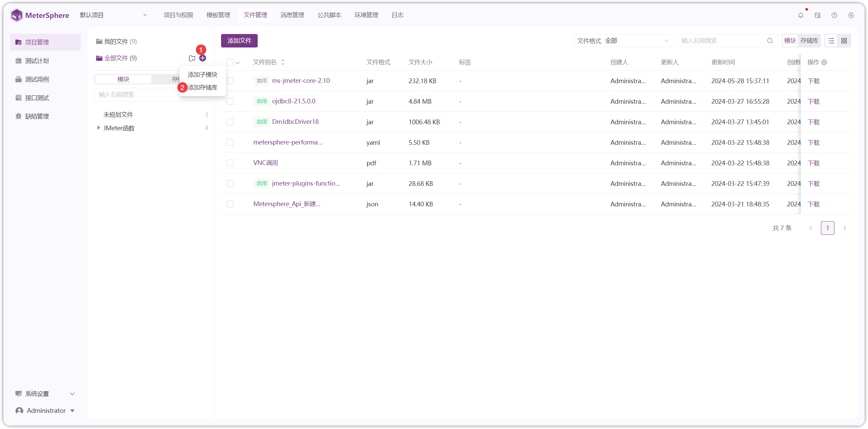Open the VNC调用 file link

[x=265, y=163]
